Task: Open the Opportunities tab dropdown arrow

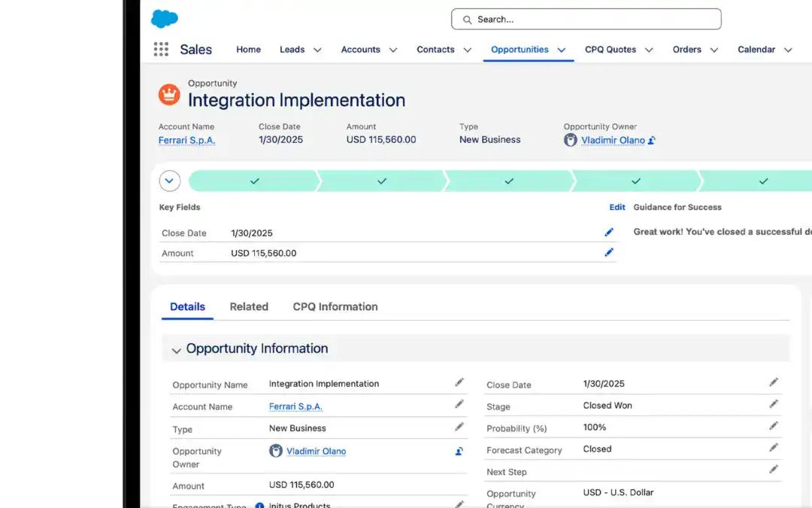Action: (x=562, y=50)
